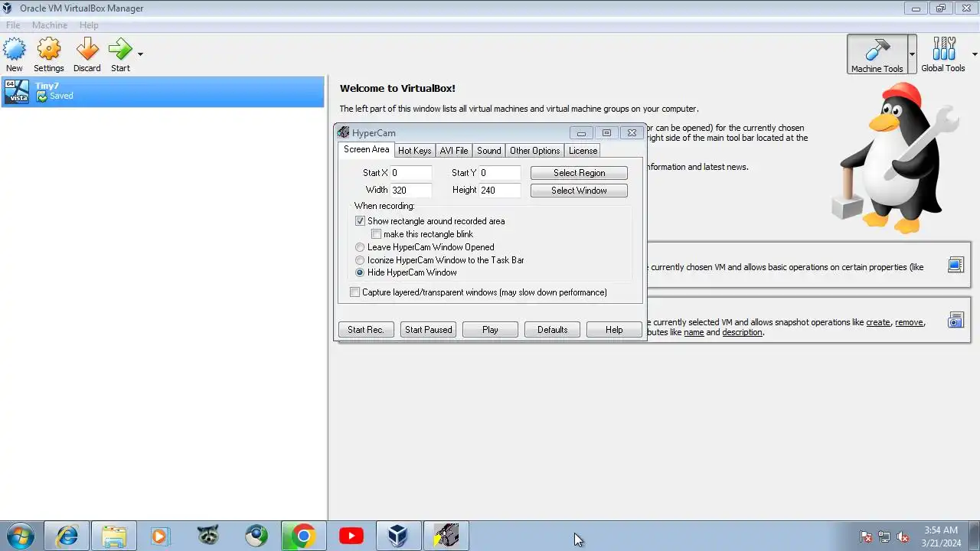Follow the 'remove' snapshot link
The height and width of the screenshot is (551, 980).
(909, 322)
